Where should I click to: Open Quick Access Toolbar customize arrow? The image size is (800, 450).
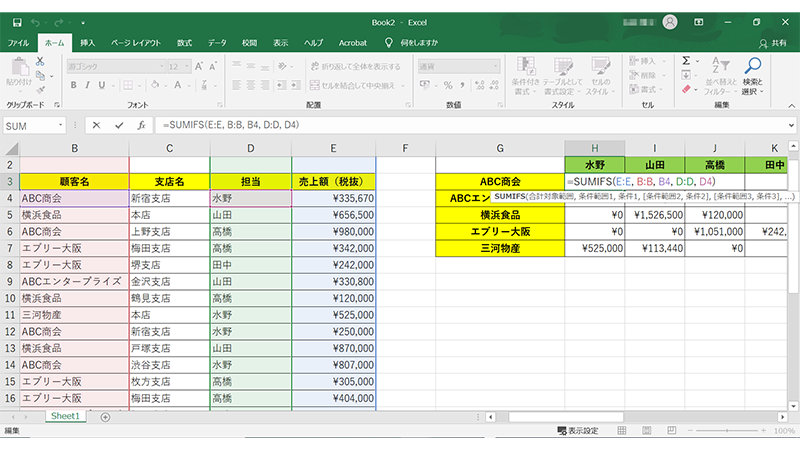pyautogui.click(x=83, y=23)
